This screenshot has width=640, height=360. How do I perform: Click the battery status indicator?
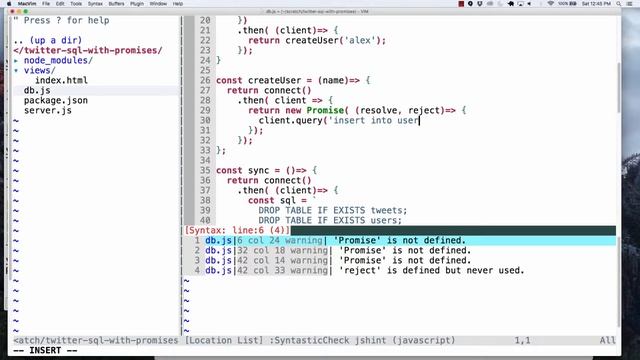click(x=567, y=4)
